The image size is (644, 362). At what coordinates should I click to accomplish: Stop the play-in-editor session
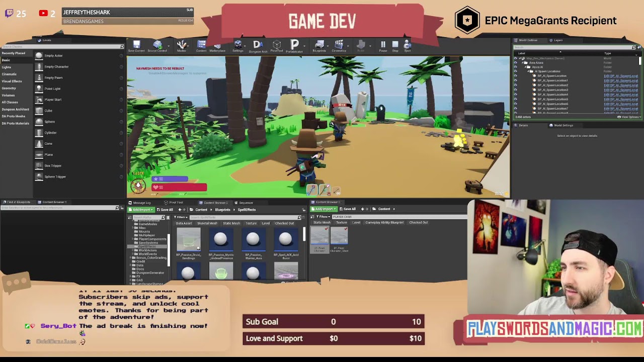pos(395,46)
